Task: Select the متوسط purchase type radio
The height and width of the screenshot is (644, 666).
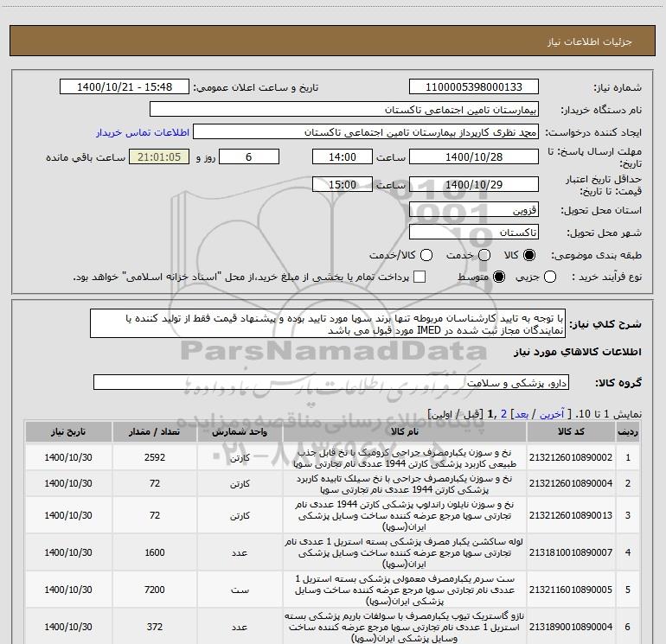Action: (x=499, y=277)
